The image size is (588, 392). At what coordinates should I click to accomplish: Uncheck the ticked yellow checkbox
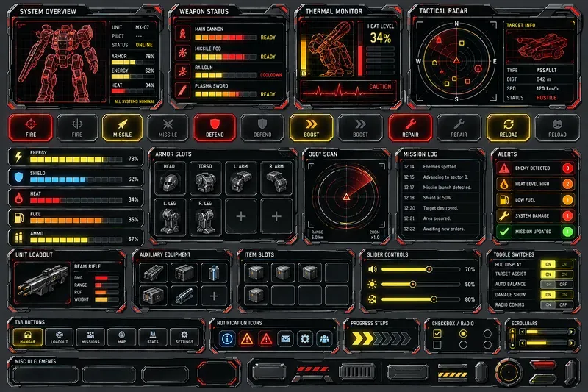[437, 333]
